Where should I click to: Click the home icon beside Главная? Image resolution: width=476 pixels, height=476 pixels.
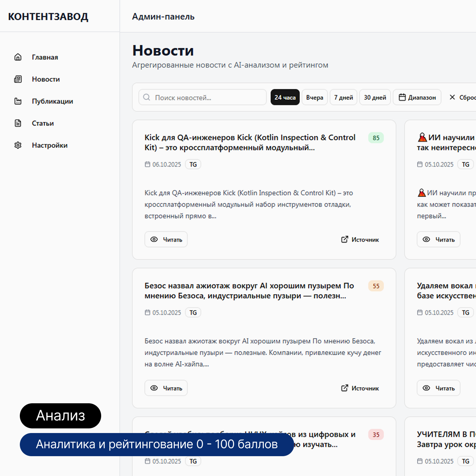[x=18, y=57]
